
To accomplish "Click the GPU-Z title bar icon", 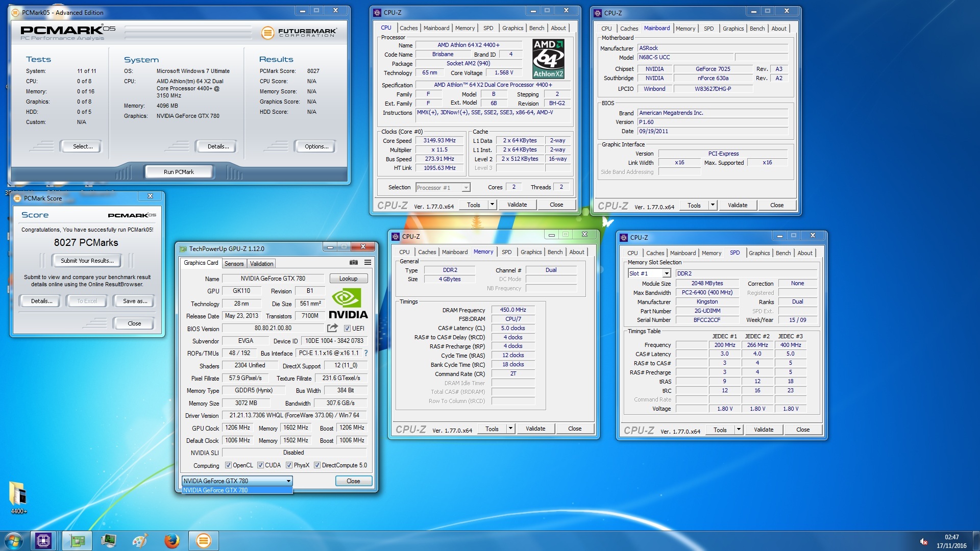I will tap(183, 249).
